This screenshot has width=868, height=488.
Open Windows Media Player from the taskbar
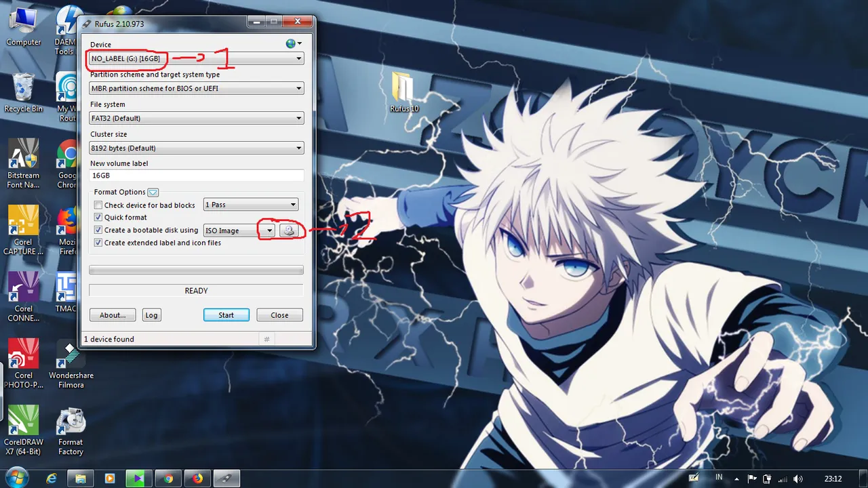coord(110,479)
